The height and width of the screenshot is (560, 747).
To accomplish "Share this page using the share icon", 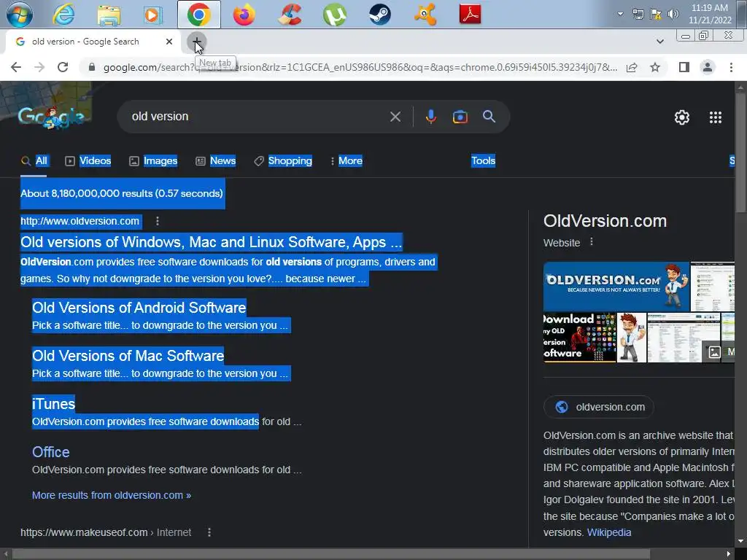I will coord(632,67).
